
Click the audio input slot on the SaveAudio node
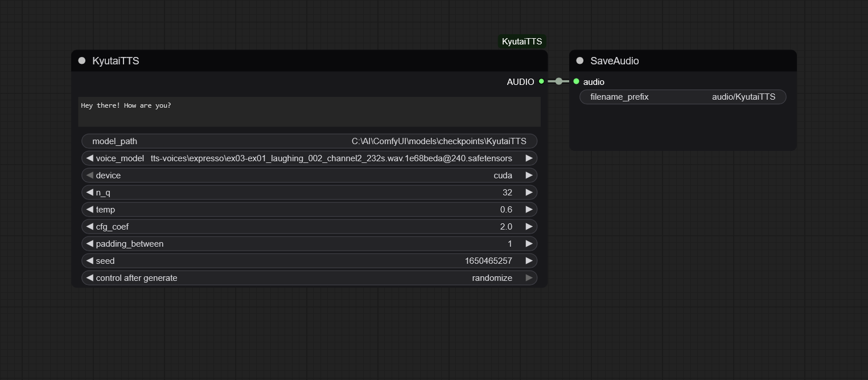coord(576,81)
